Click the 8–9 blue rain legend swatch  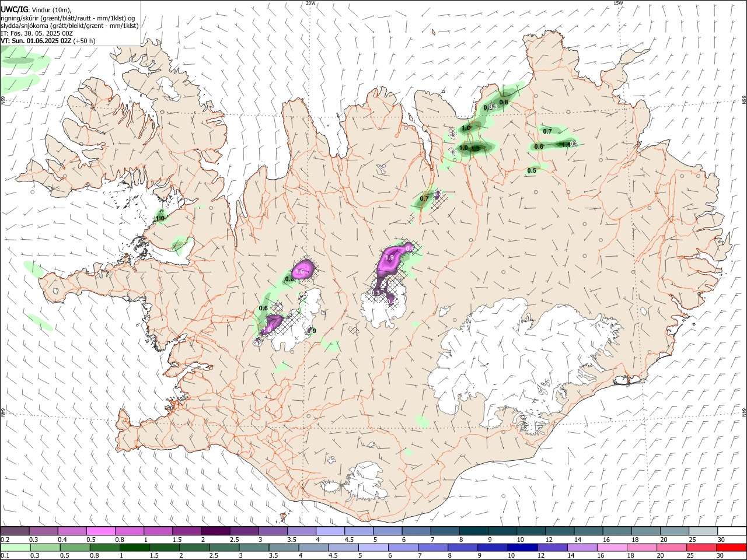pyautogui.click(x=463, y=547)
